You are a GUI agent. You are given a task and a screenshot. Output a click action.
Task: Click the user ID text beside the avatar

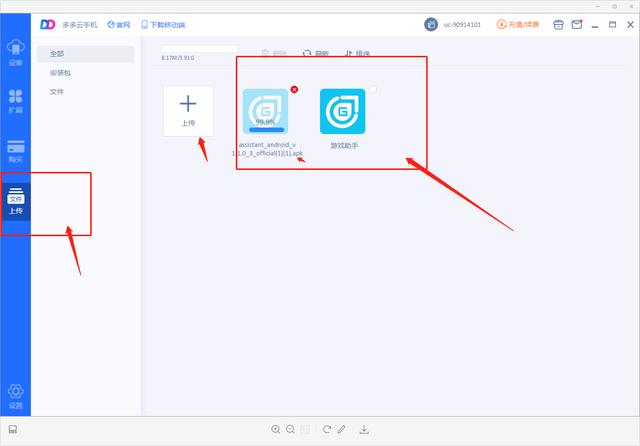coord(462,25)
